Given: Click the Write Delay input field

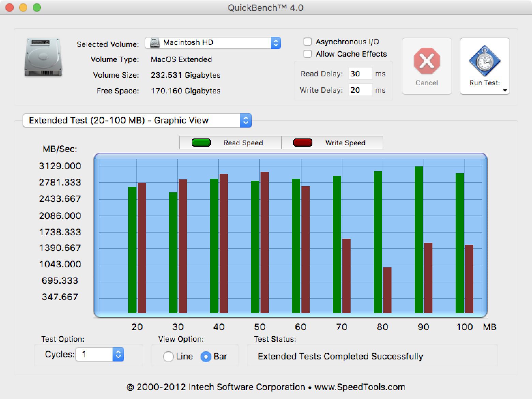Looking at the screenshot, I should [x=360, y=90].
